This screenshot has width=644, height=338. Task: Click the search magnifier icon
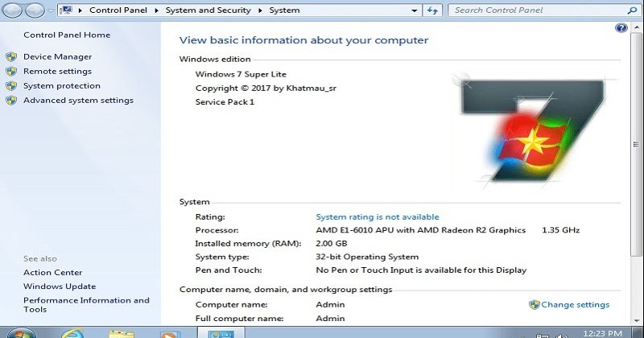point(632,10)
